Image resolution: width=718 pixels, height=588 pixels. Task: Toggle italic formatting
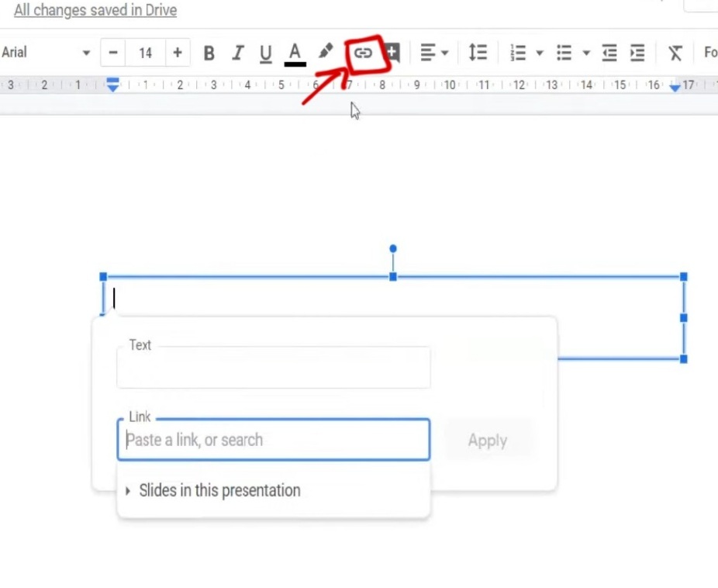[238, 53]
